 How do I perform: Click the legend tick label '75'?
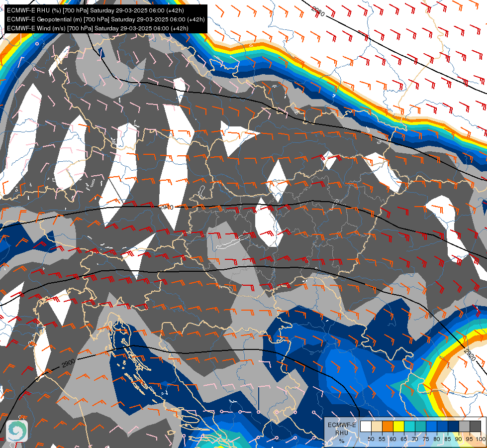[426, 439]
